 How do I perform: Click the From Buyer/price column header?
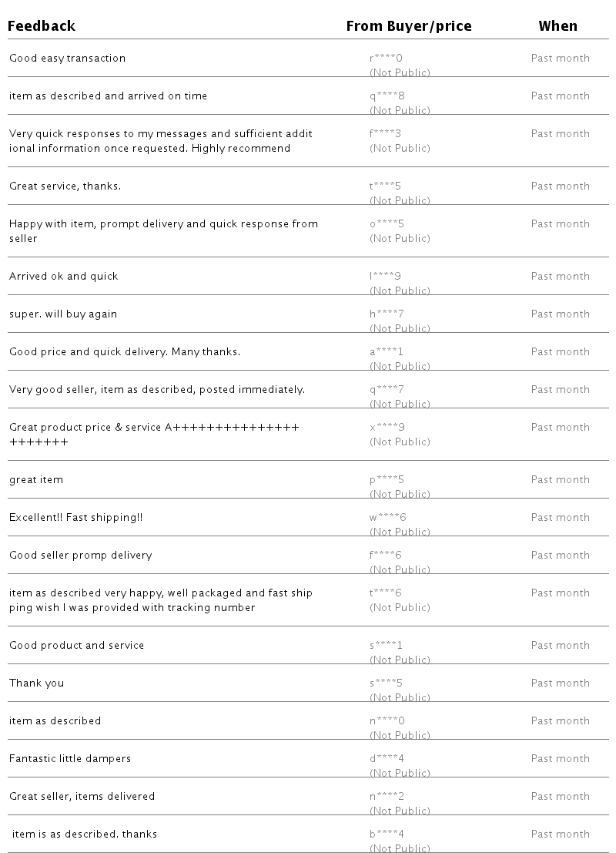[408, 26]
